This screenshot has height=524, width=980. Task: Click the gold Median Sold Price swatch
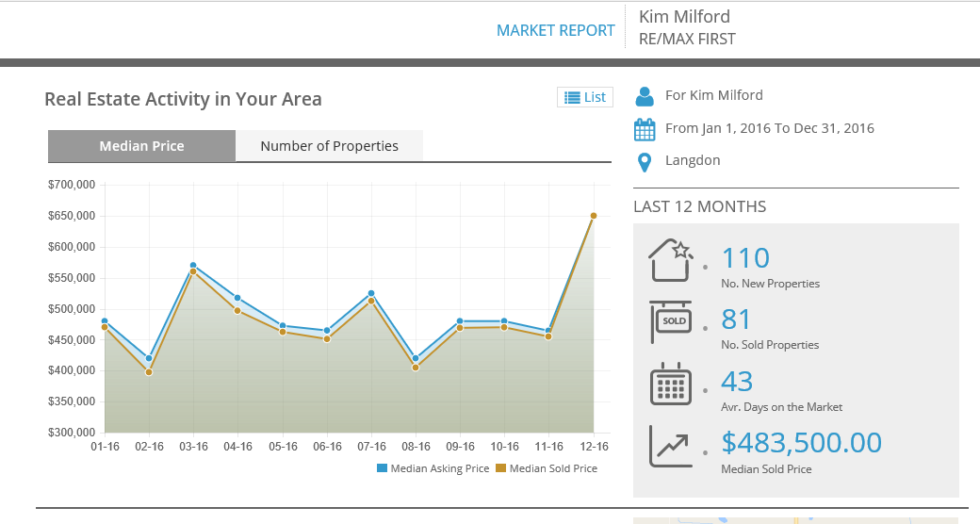click(500, 468)
